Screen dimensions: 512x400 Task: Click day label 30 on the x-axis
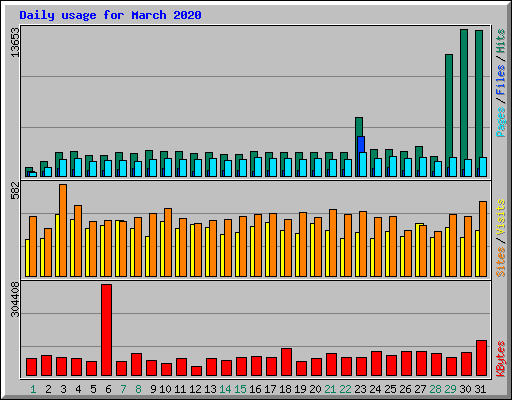tap(465, 389)
